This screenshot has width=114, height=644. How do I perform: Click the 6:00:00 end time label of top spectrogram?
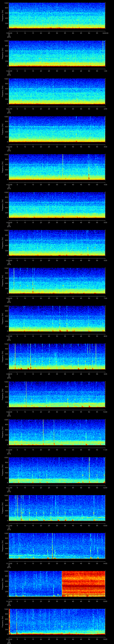tap(105, 33)
